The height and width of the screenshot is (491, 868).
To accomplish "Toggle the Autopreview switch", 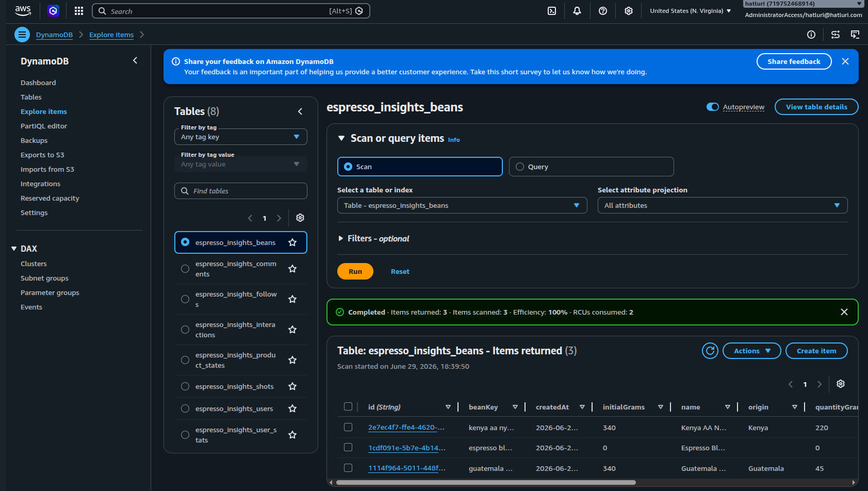I will 713,107.
